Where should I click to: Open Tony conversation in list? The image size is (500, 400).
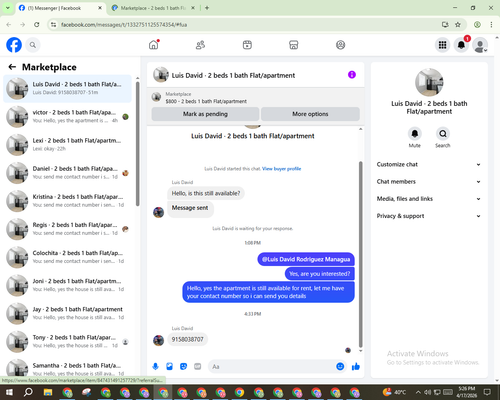click(68, 341)
